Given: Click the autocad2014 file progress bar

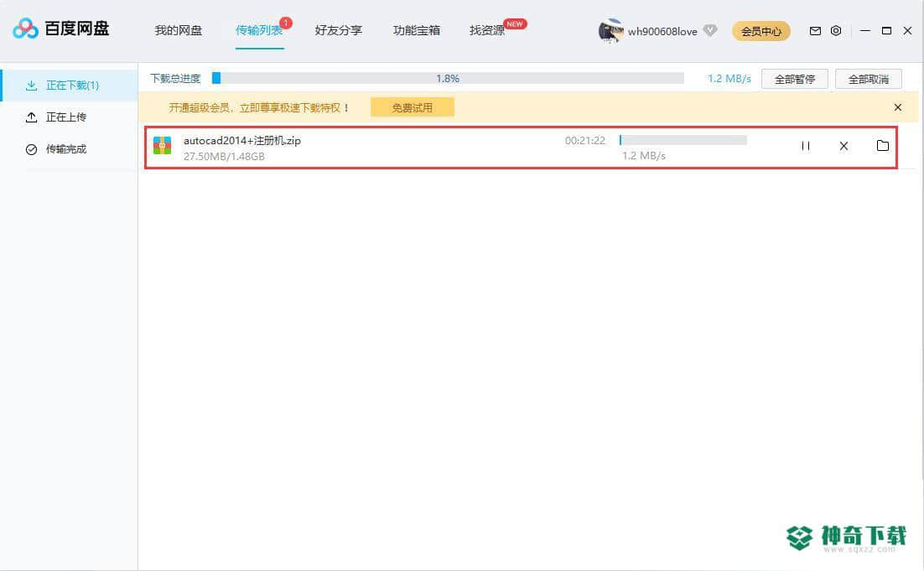Looking at the screenshot, I should click(683, 140).
